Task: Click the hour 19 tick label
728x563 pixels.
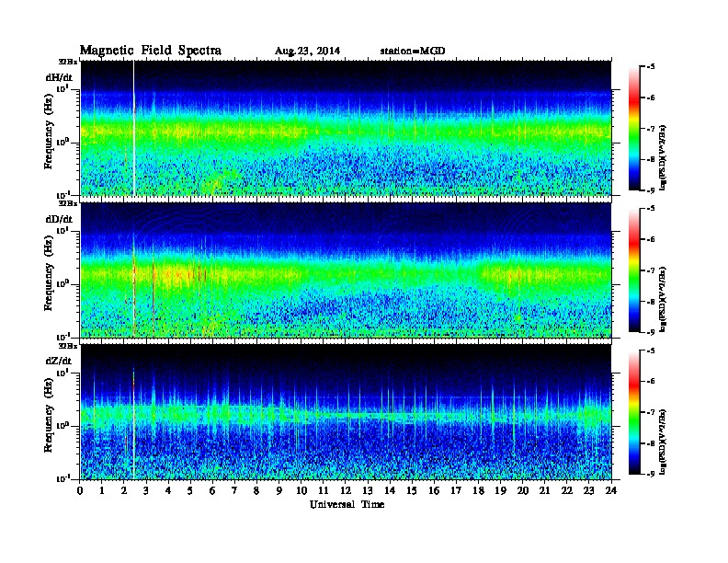Action: (x=500, y=490)
